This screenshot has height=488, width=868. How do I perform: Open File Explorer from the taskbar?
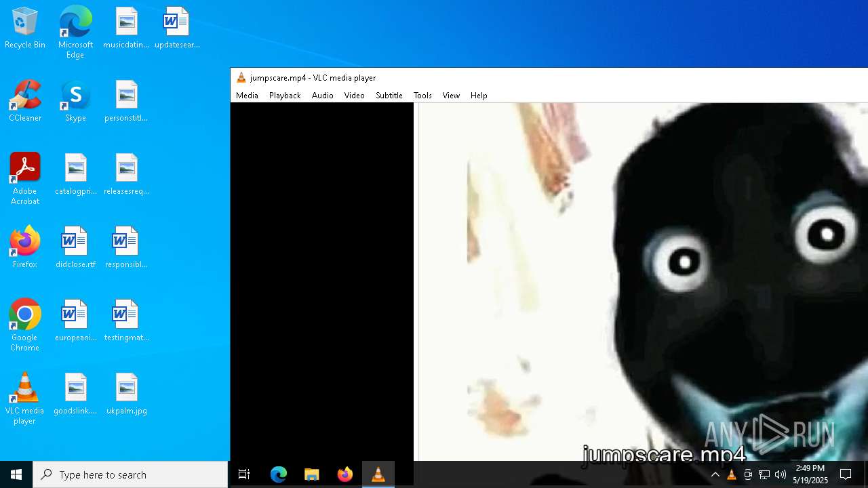click(x=312, y=474)
